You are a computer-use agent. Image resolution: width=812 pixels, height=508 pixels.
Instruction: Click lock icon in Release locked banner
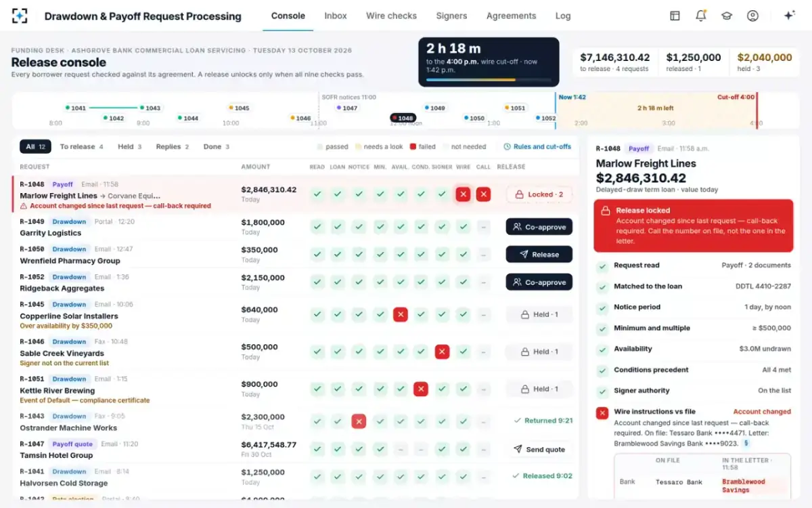point(606,211)
